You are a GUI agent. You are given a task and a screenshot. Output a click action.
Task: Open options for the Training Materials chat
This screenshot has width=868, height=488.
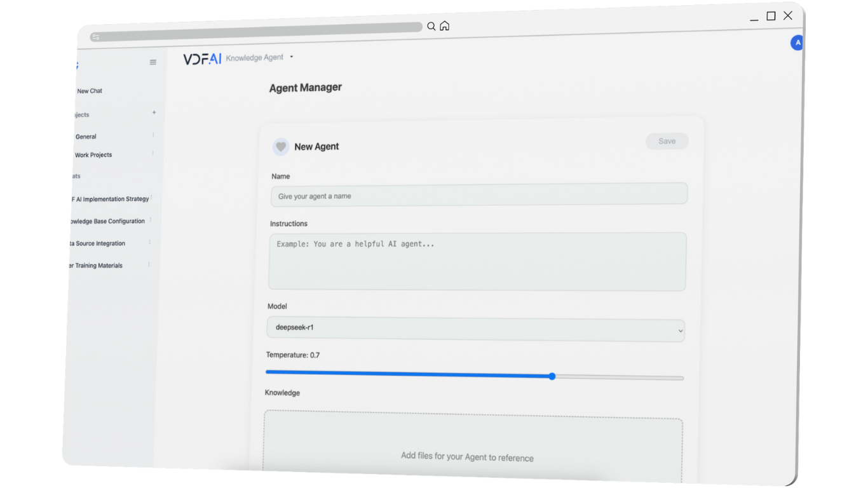tap(149, 264)
